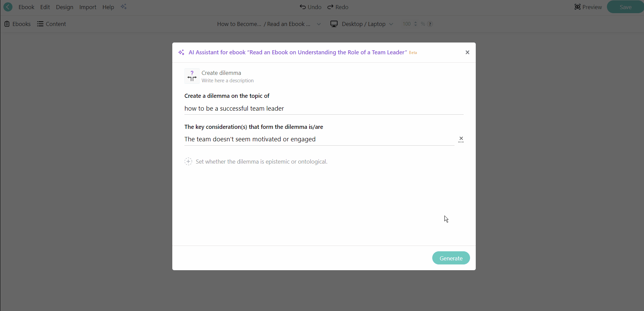644x311 pixels.
Task: Open the AI sparkle assistant in menu bar
Action: click(x=124, y=7)
